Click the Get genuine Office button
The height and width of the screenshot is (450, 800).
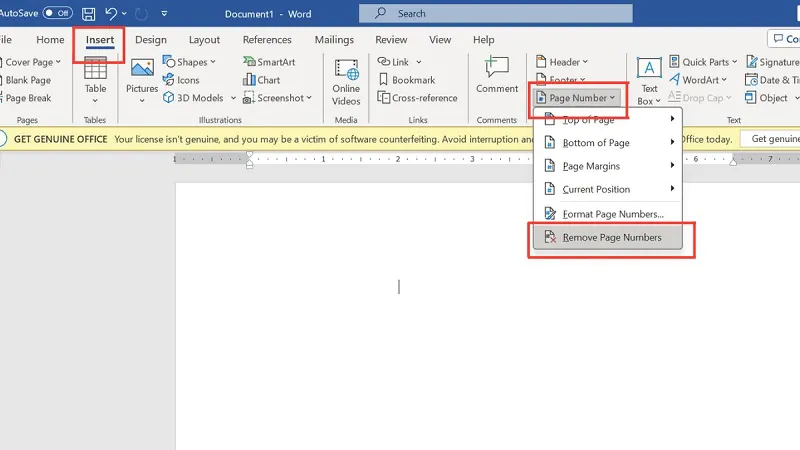point(770,139)
